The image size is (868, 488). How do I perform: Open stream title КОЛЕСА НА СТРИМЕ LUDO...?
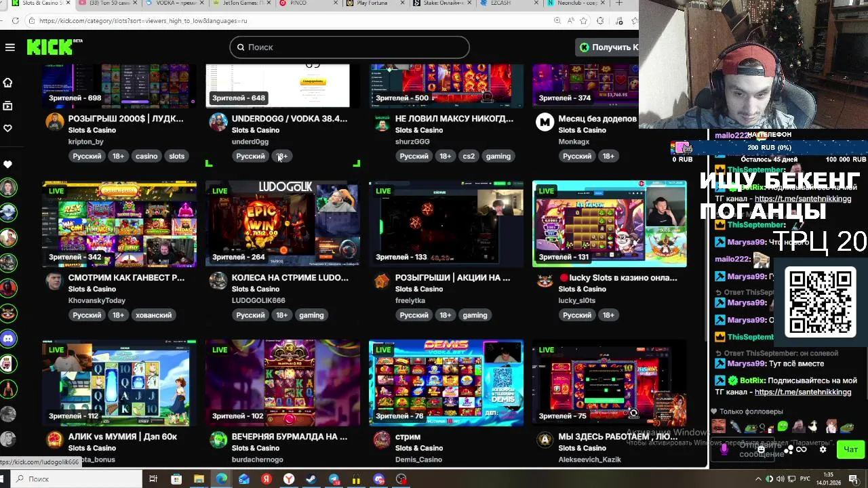point(290,278)
